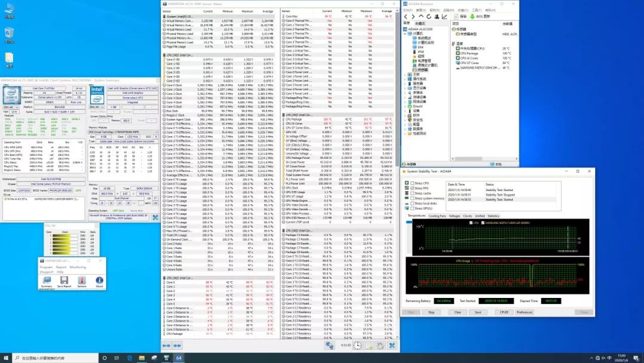Tick Stress local disks checkbox

point(413,204)
